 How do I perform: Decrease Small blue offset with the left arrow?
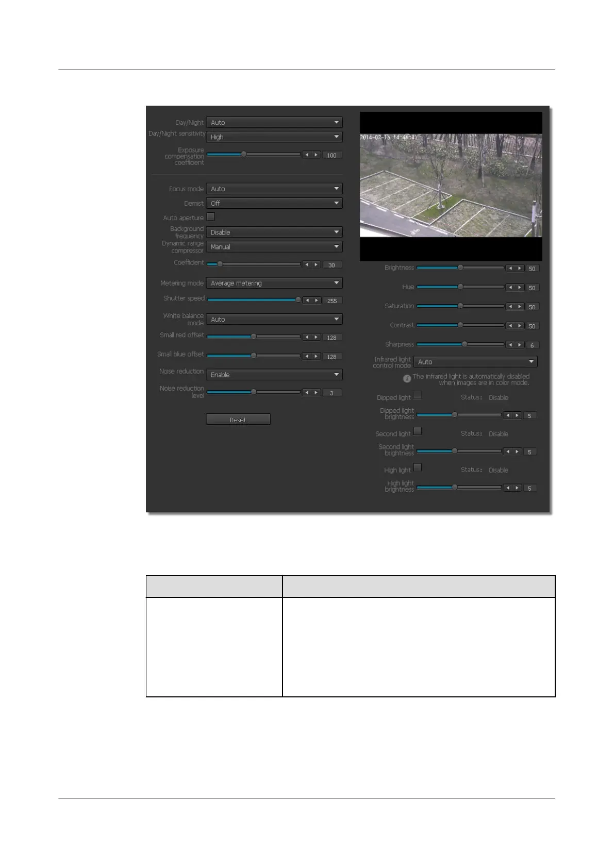tap(307, 356)
